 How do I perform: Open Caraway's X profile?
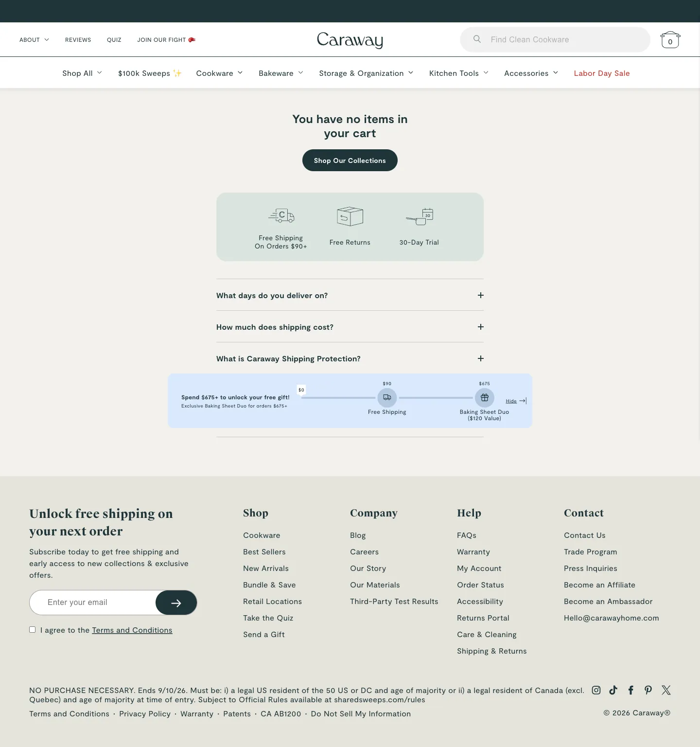point(666,690)
